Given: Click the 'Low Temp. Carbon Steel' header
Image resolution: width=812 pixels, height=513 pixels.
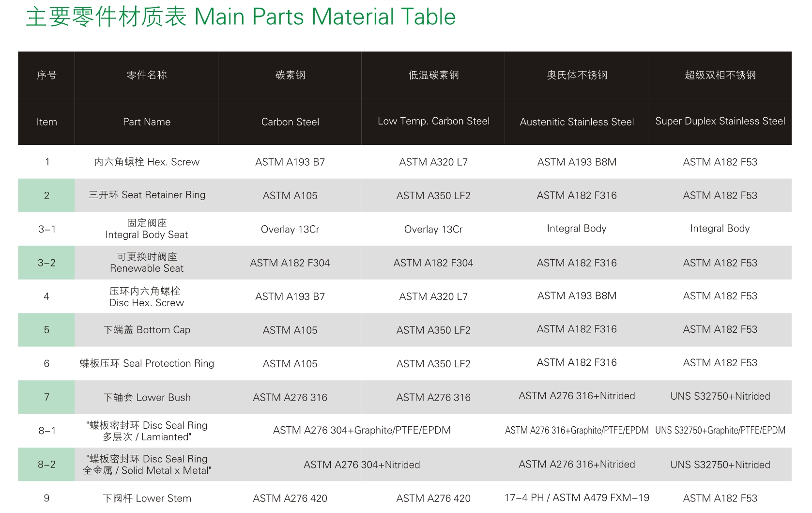Looking at the screenshot, I should click(x=433, y=121).
